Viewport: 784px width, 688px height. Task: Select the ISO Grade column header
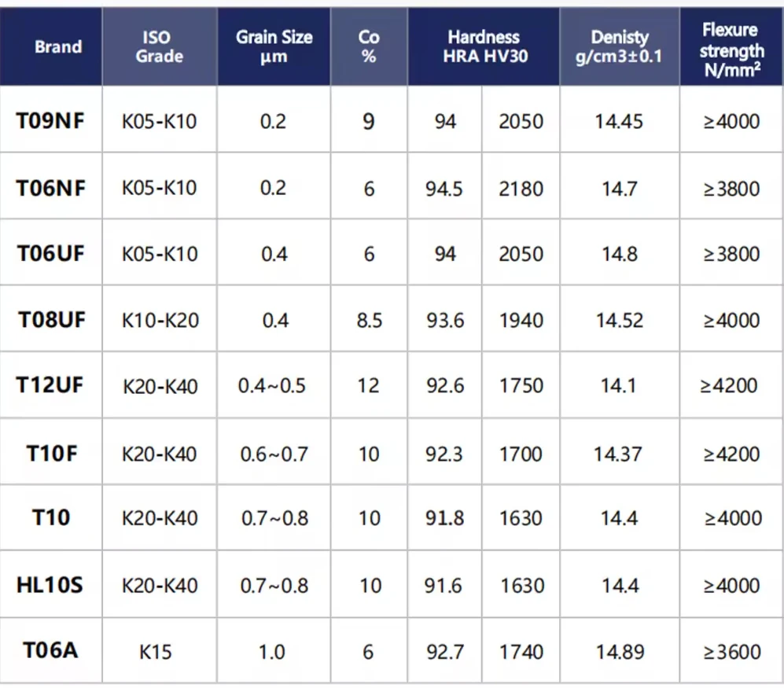pos(160,46)
